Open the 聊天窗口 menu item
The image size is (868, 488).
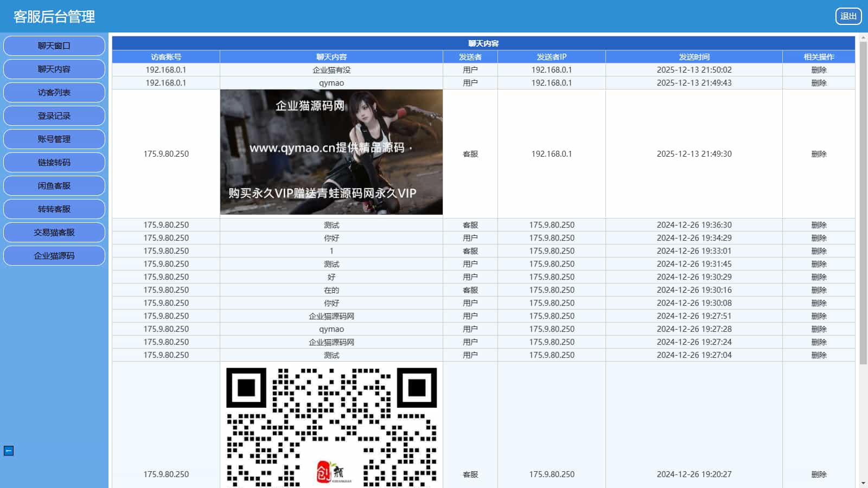54,46
